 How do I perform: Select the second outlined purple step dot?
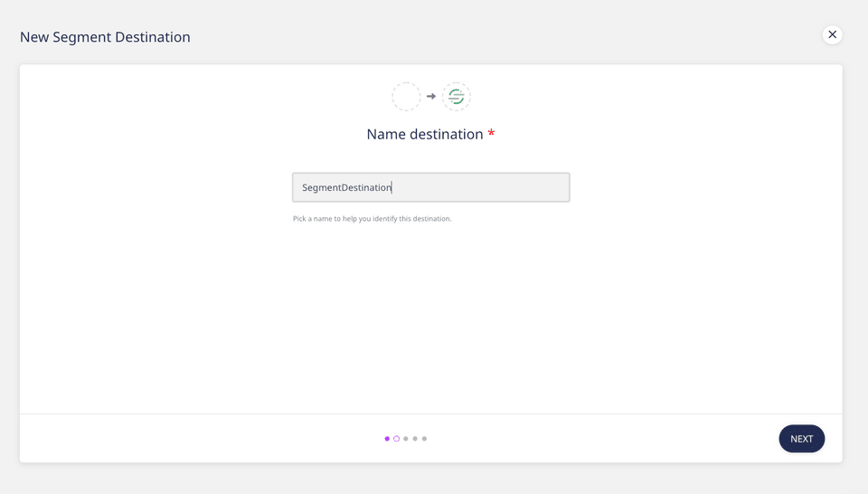(396, 439)
